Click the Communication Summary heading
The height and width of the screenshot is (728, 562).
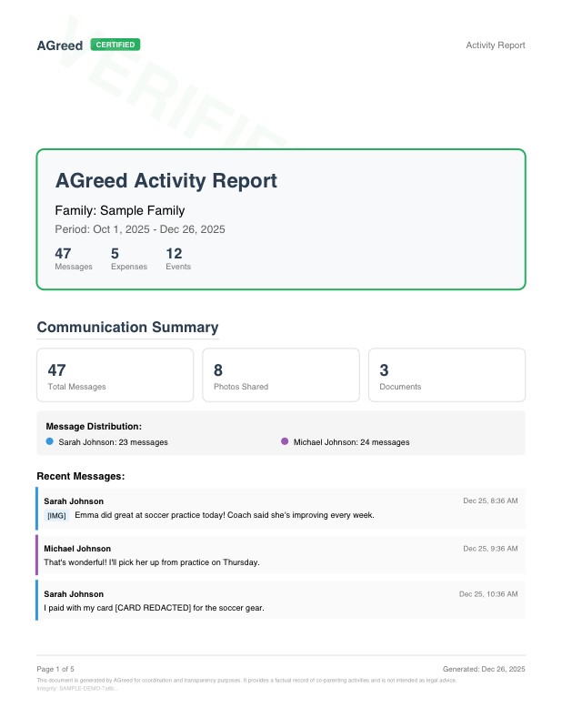coord(127,327)
